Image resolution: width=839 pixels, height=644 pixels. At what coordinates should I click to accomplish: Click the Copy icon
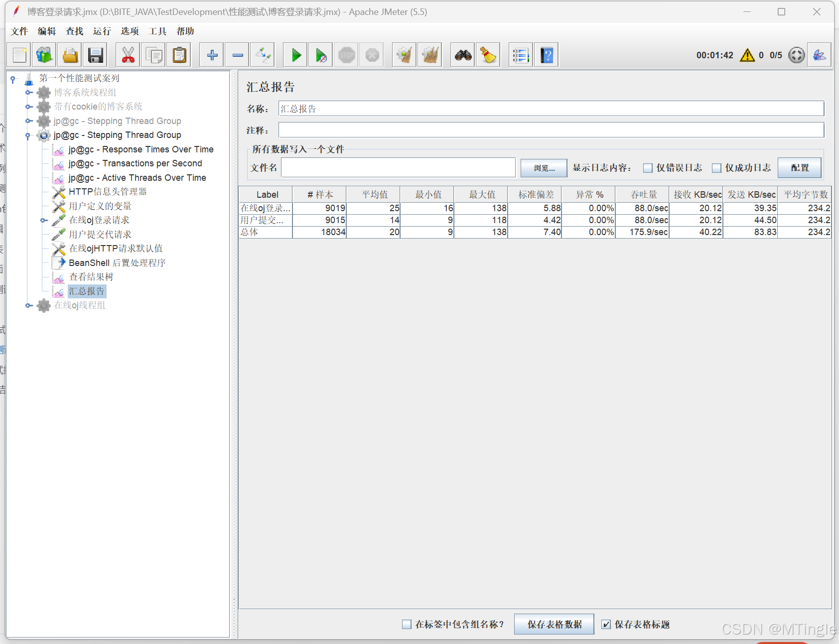153,55
